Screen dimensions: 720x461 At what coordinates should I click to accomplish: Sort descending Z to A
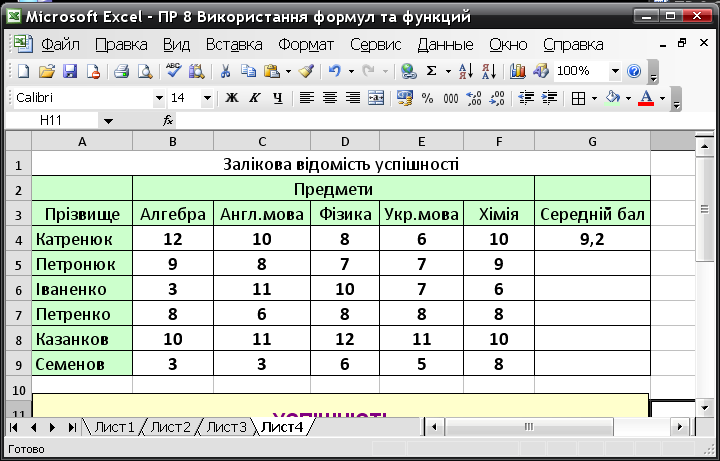point(489,71)
